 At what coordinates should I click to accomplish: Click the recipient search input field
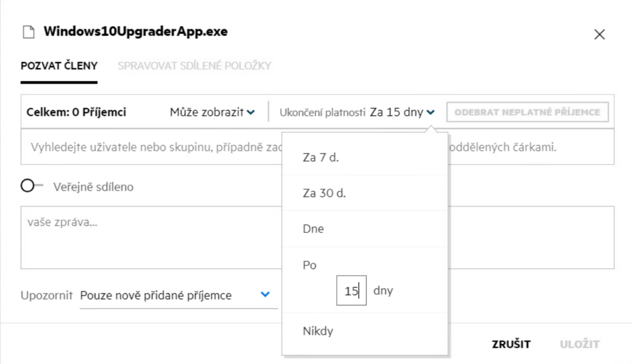pos(152,147)
